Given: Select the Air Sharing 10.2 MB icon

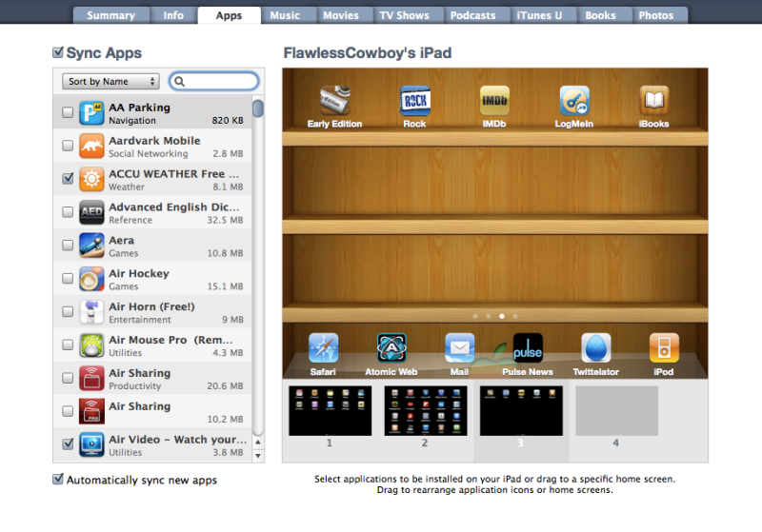Looking at the screenshot, I should [x=91, y=411].
